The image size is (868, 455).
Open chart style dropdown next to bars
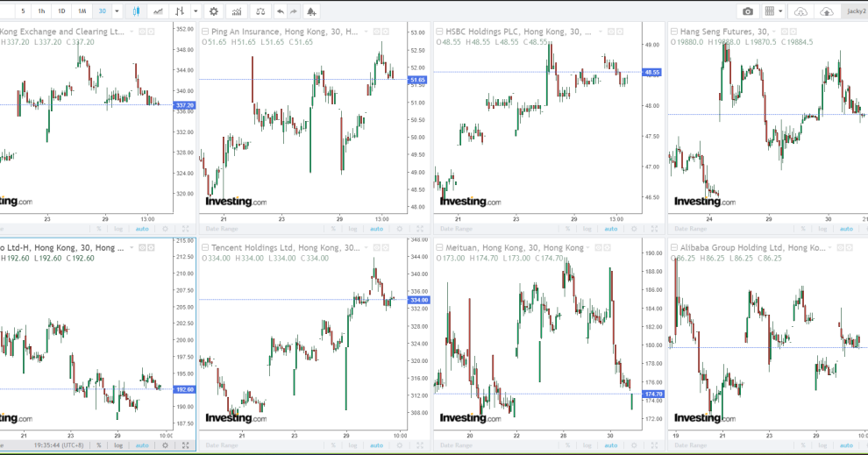[196, 11]
